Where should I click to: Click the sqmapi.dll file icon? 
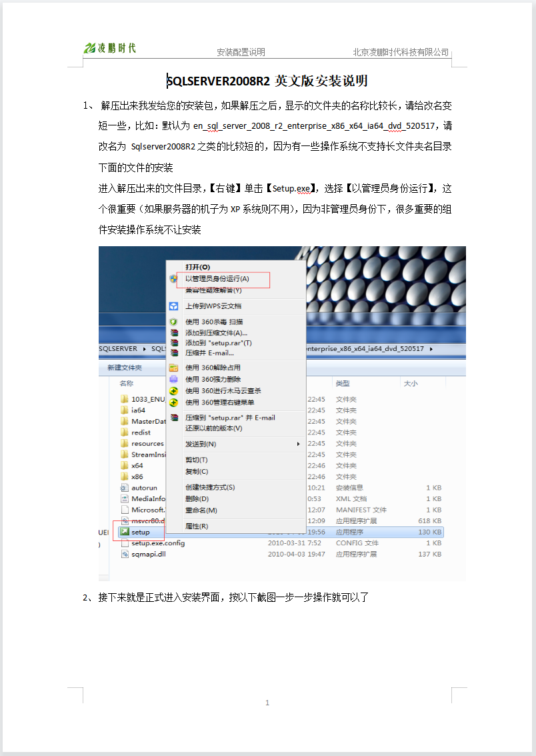click(124, 554)
